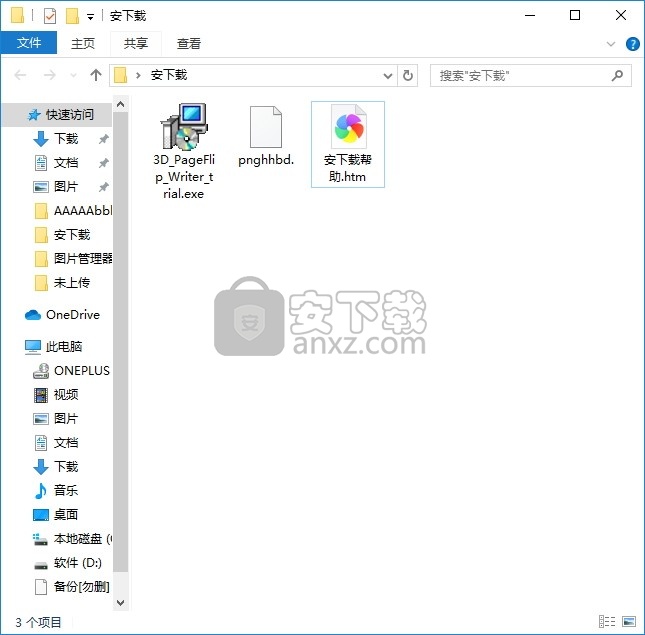Select 此电脑 in navigation pane

53,346
